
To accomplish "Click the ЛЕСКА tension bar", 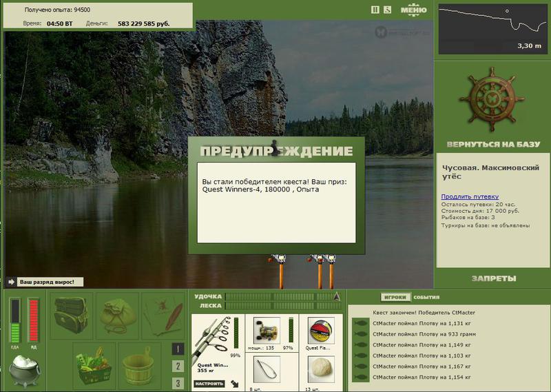I will (x=283, y=306).
